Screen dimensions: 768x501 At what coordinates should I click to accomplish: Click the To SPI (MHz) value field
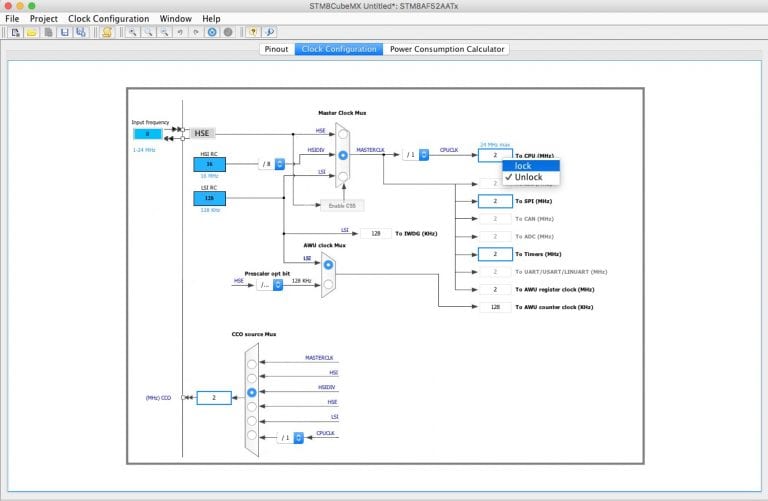[495, 201]
